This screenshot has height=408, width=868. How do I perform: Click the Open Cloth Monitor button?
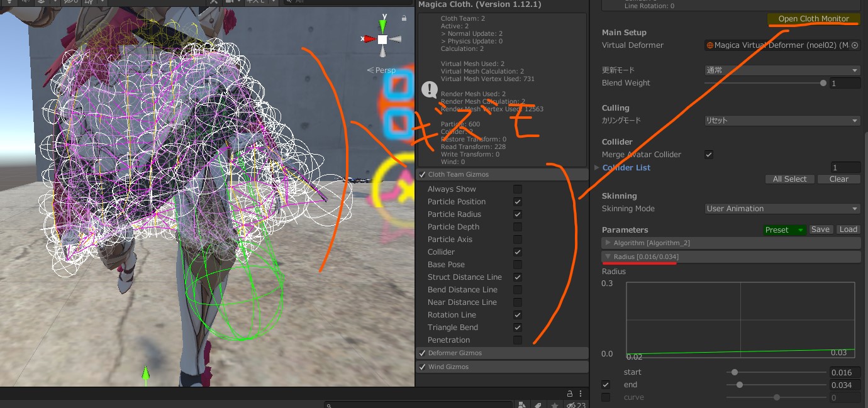(813, 19)
